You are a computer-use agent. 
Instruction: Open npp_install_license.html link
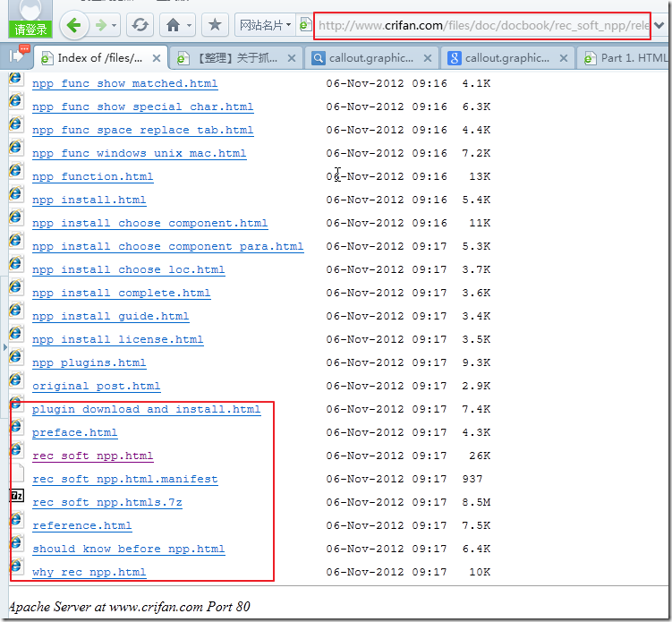(118, 339)
